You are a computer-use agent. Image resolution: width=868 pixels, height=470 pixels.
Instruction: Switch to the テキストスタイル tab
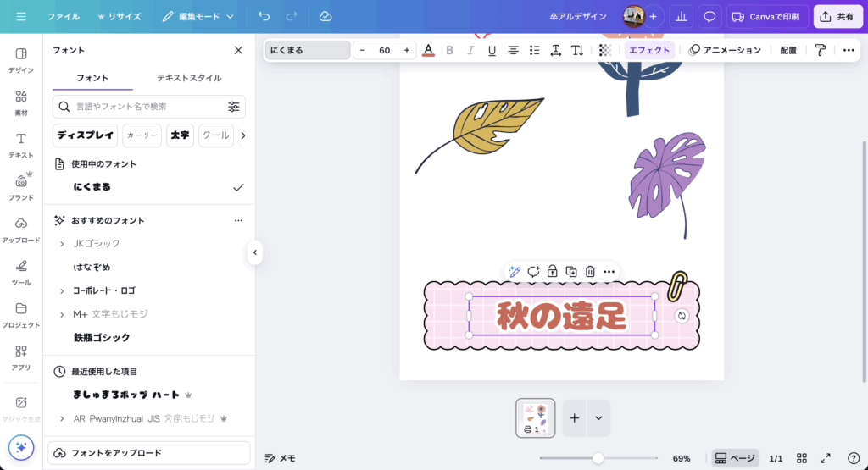coord(189,78)
